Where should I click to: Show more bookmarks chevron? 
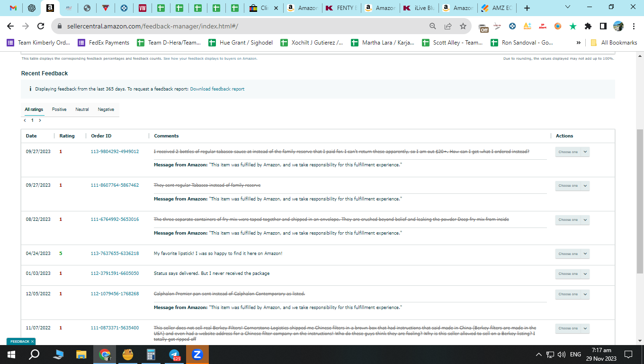(579, 42)
